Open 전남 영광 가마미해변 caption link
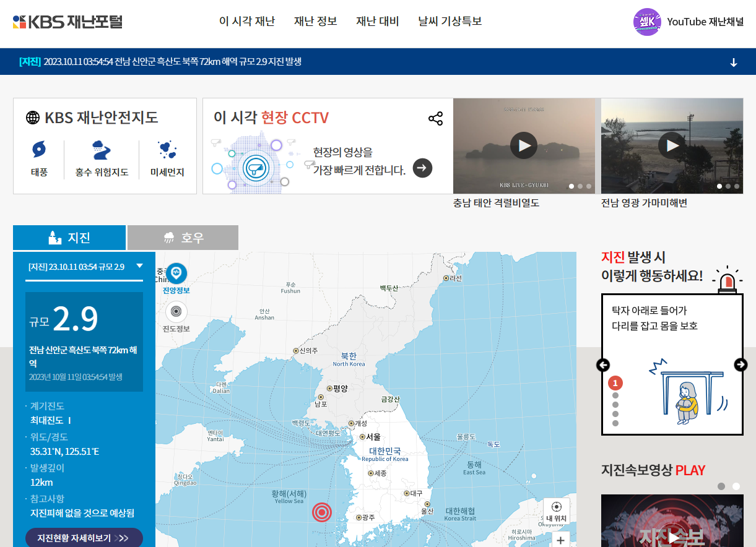756x547 pixels. point(644,203)
